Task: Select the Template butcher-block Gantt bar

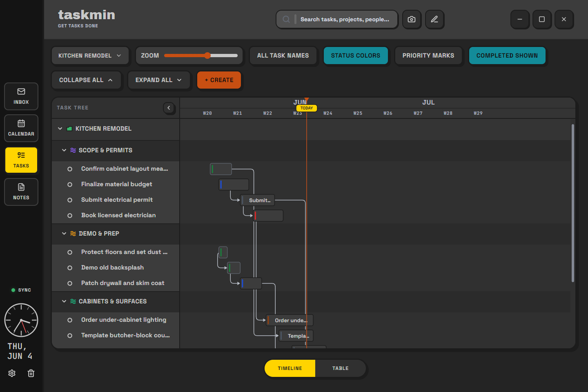Action: (x=296, y=336)
